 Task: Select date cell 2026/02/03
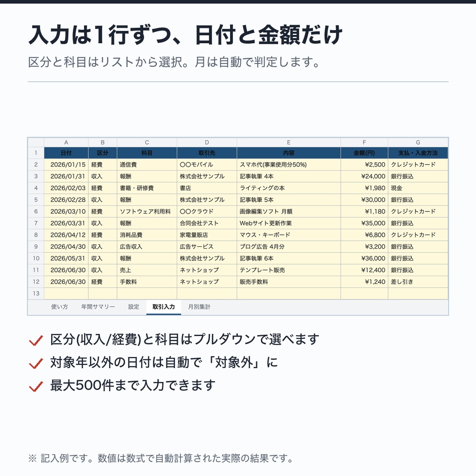[66, 188]
